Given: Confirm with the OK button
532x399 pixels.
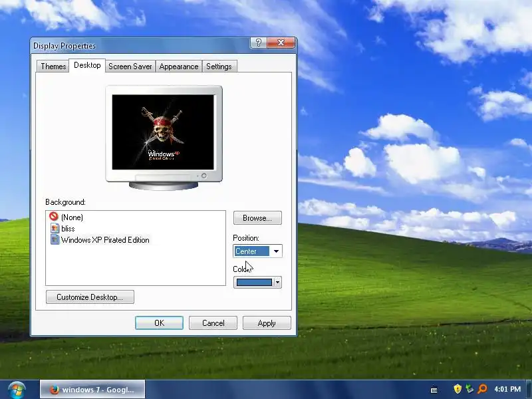Looking at the screenshot, I should tap(159, 323).
